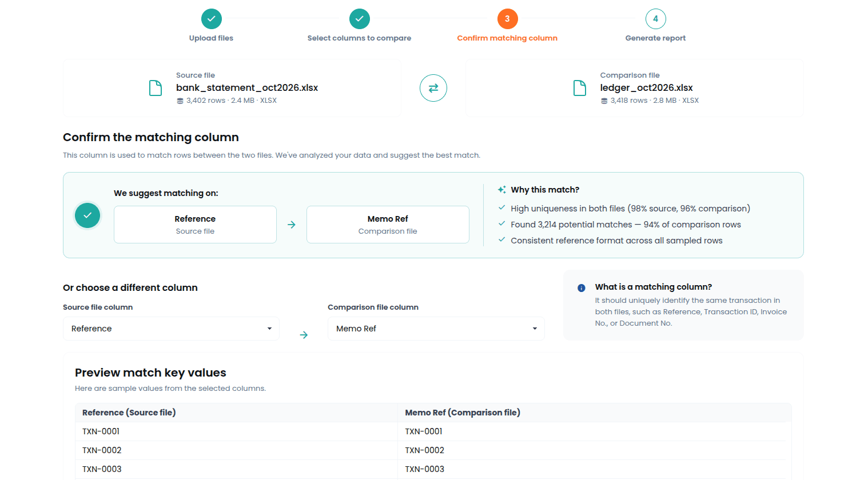
Task: Click the Confirm matching column step label
Action: click(507, 38)
